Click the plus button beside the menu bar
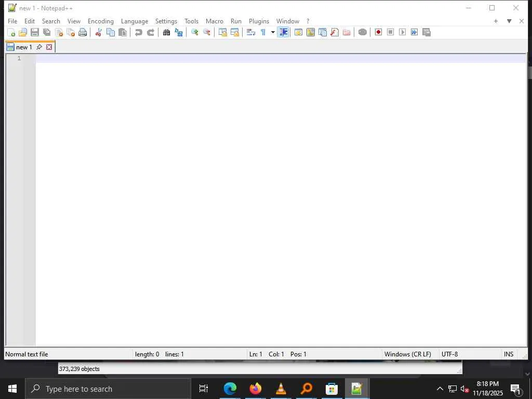This screenshot has height=399, width=532. coord(496,21)
